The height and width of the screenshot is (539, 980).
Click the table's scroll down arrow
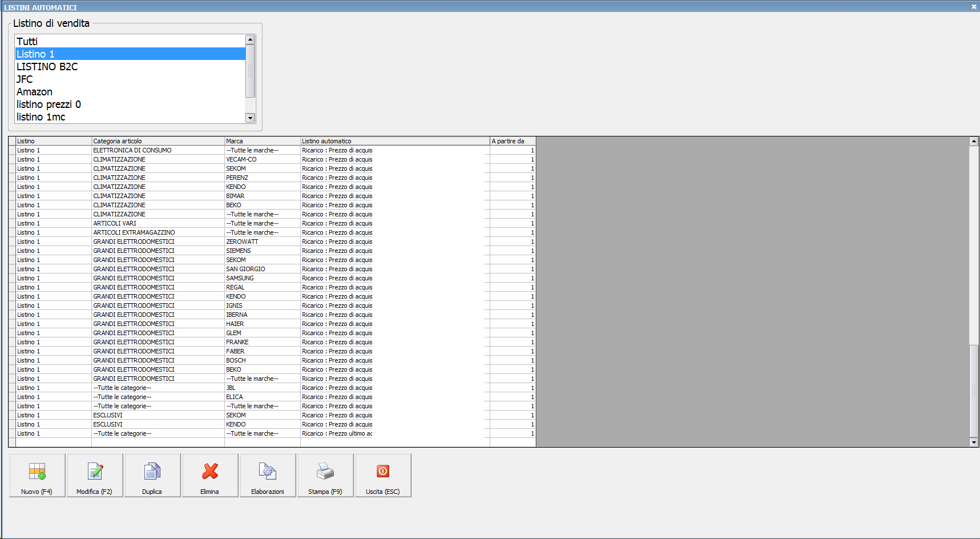(974, 442)
